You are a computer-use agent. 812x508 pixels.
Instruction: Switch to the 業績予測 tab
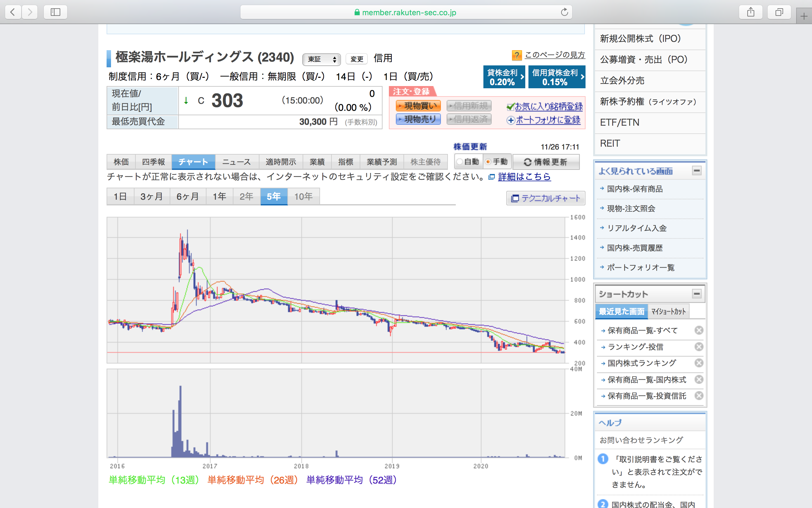[382, 162]
